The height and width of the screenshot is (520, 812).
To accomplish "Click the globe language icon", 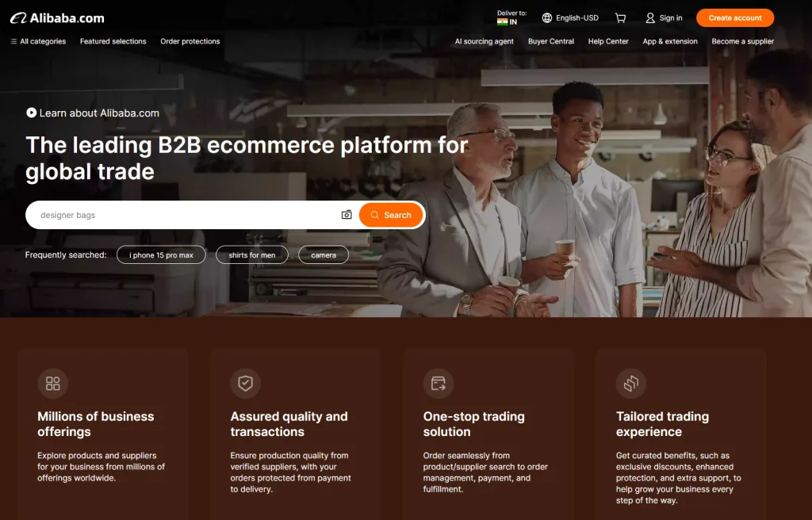I will (x=547, y=18).
